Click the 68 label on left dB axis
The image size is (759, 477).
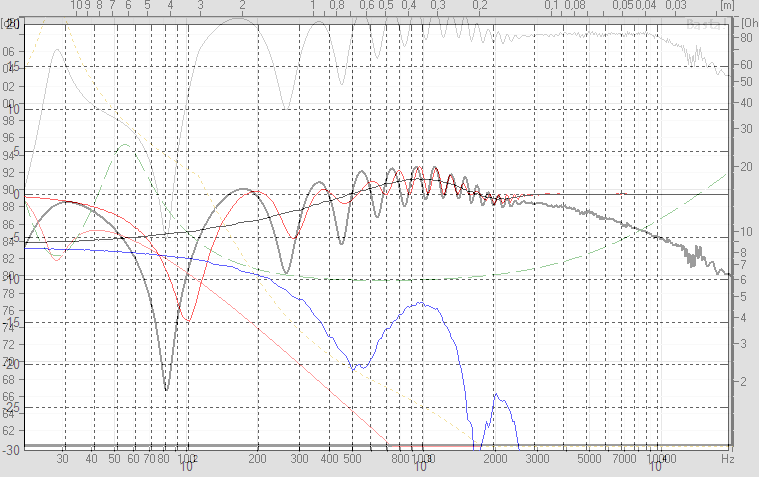point(8,379)
